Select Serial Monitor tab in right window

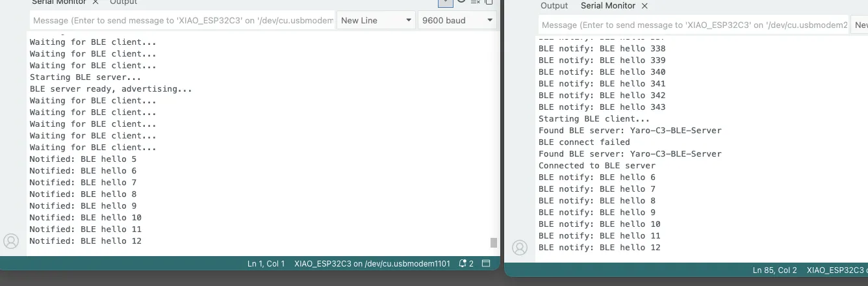(x=608, y=6)
